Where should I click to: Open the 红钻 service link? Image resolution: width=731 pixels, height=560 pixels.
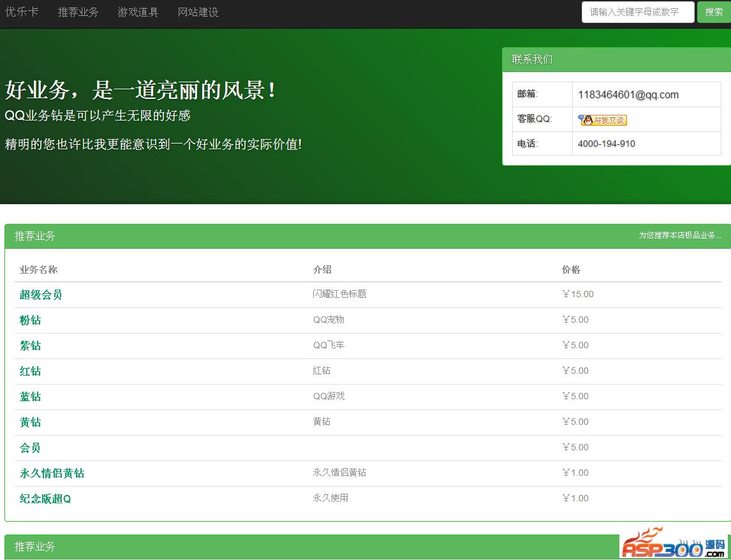click(30, 371)
